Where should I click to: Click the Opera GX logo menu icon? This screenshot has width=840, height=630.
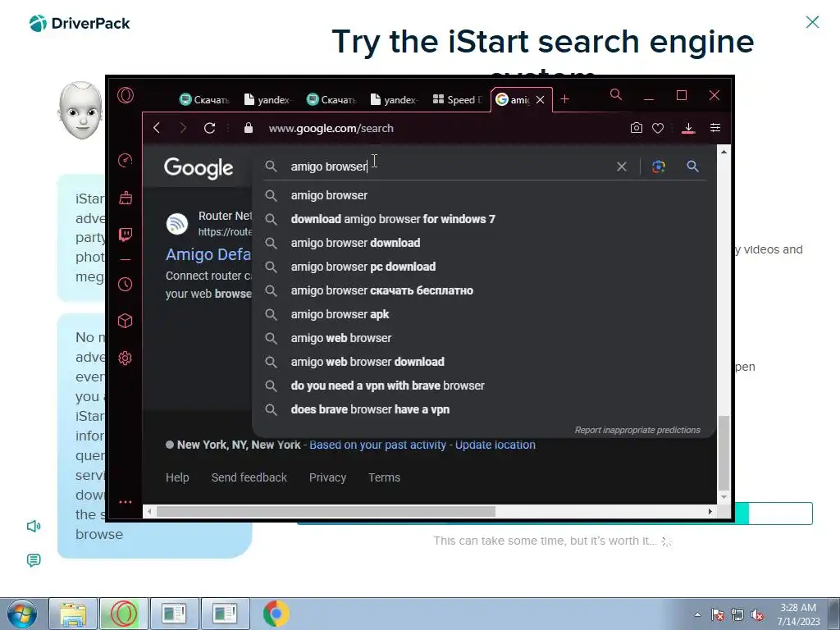coord(126,95)
